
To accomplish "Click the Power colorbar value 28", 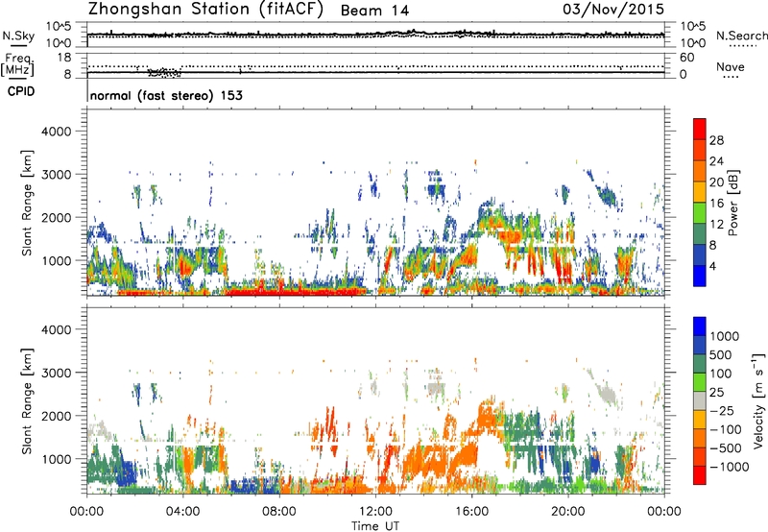I will [716, 140].
